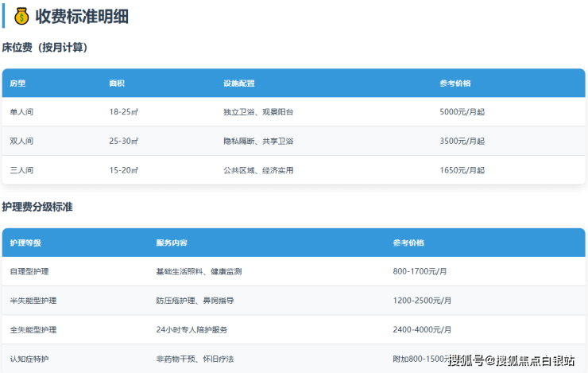Click the 独立卫浴、观景阳台 facilities cell
This screenshot has height=373, width=588.
tap(258, 112)
